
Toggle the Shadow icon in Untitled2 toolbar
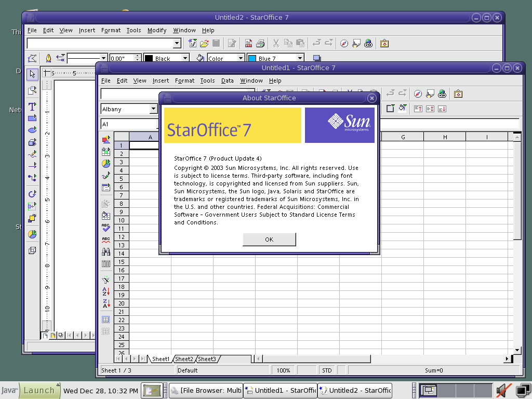(x=317, y=58)
